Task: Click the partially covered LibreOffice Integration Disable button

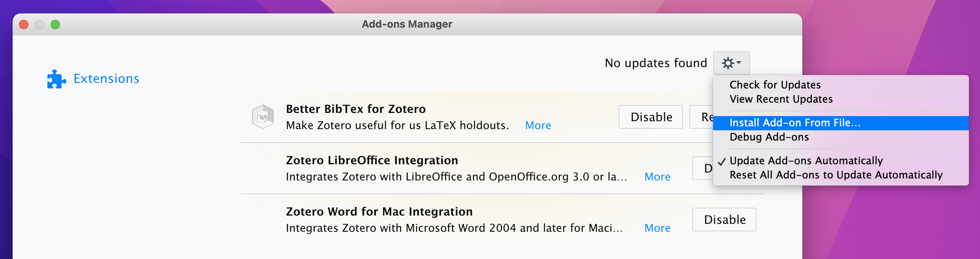Action: 703,168
